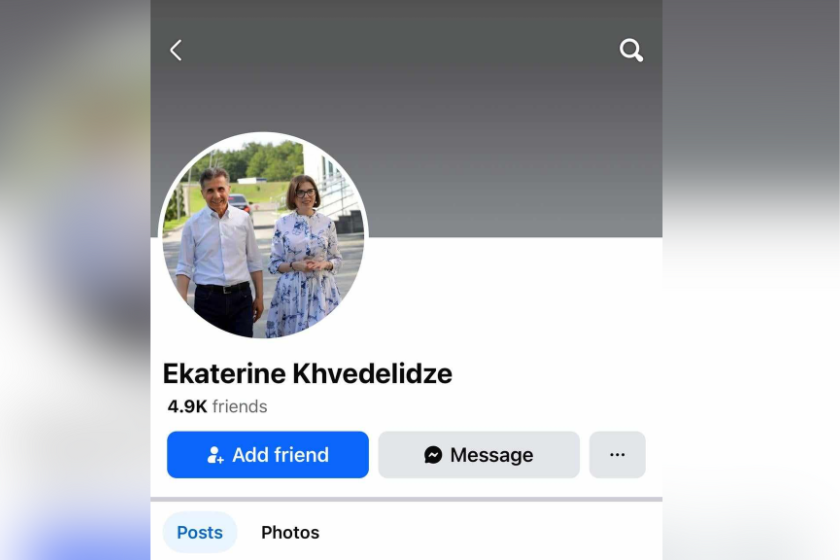Viewport: 840px width, 560px height.
Task: Click the blurred background left of the profile
Action: click(75, 280)
